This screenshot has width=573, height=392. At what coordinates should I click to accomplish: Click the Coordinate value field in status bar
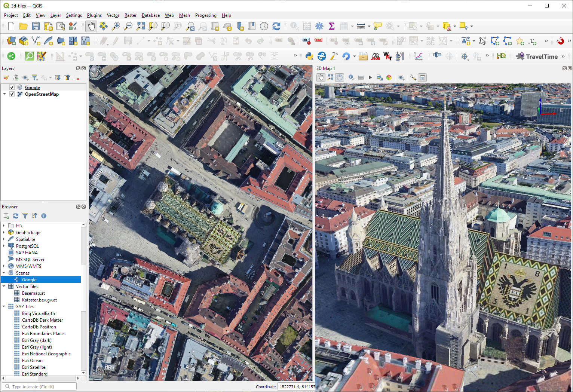point(296,387)
